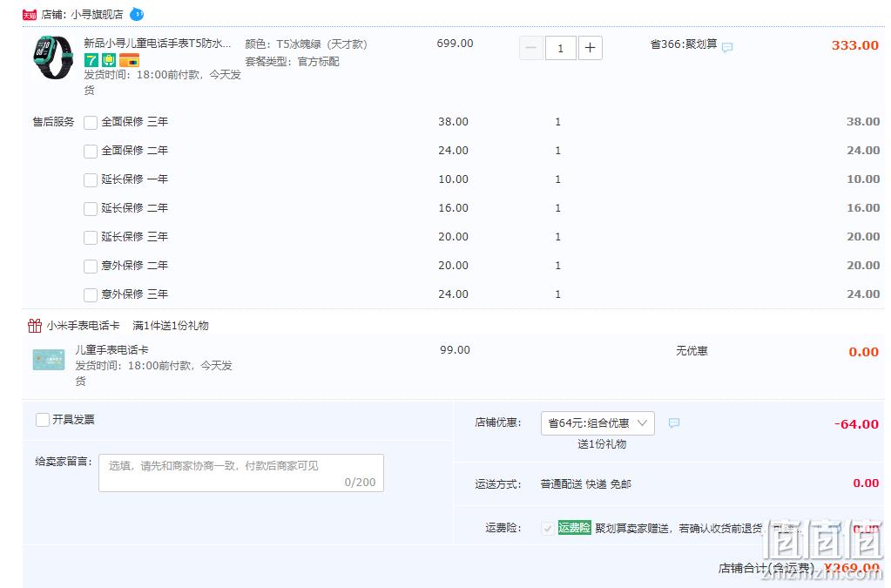This screenshot has width=891, height=588.
Task: Click the 满1件送1份礼物 promotion text
Action: [171, 326]
